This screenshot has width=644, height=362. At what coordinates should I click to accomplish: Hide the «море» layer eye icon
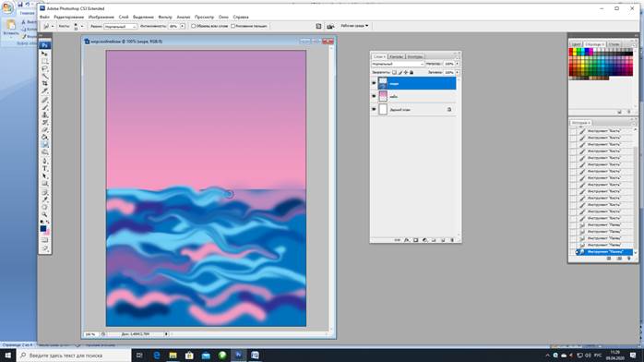(374, 83)
